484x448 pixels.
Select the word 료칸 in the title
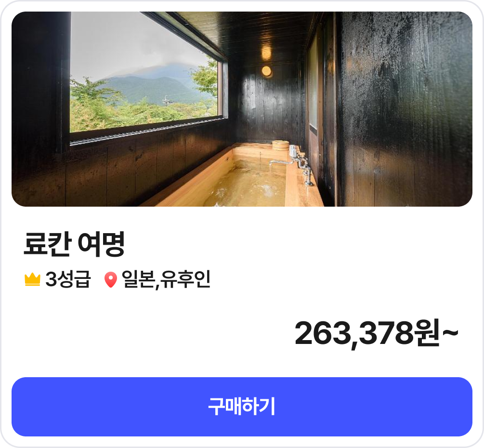point(48,244)
